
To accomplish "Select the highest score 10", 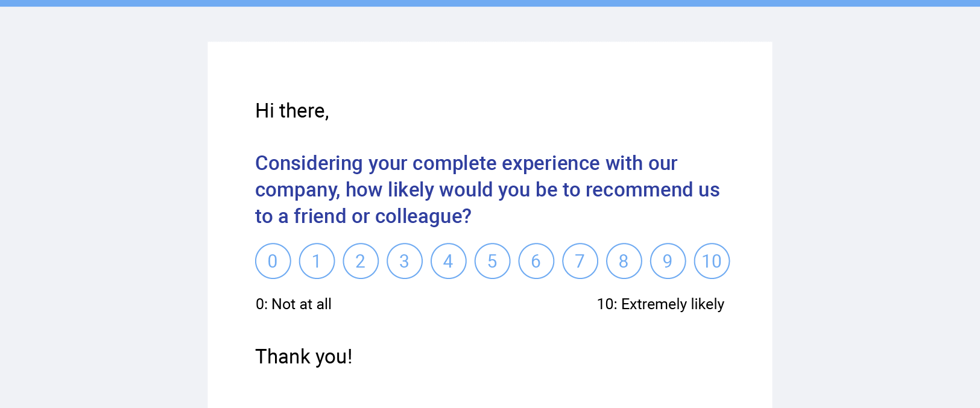I will (712, 261).
